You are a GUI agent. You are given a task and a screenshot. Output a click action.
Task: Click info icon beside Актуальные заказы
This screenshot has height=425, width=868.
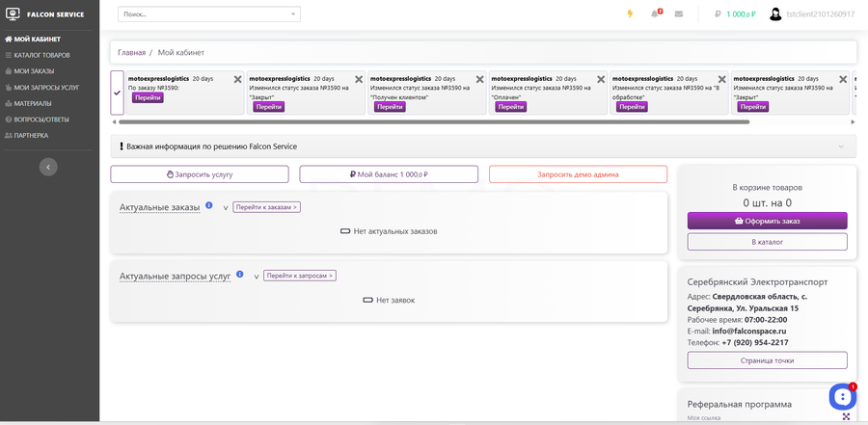click(x=209, y=205)
